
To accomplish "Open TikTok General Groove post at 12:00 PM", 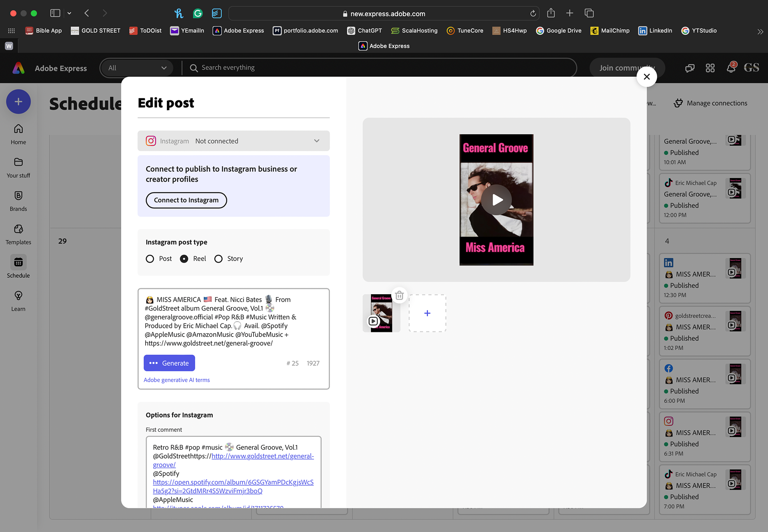I will [705, 198].
